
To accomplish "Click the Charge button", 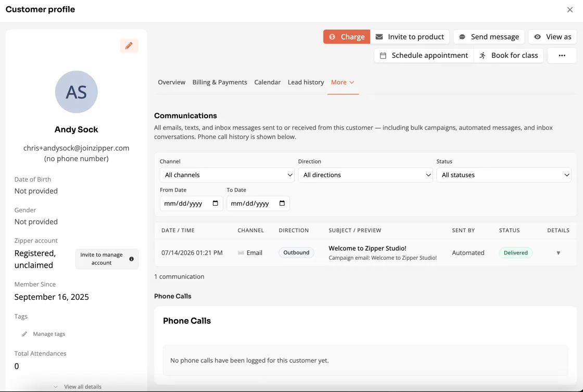I will tap(347, 37).
